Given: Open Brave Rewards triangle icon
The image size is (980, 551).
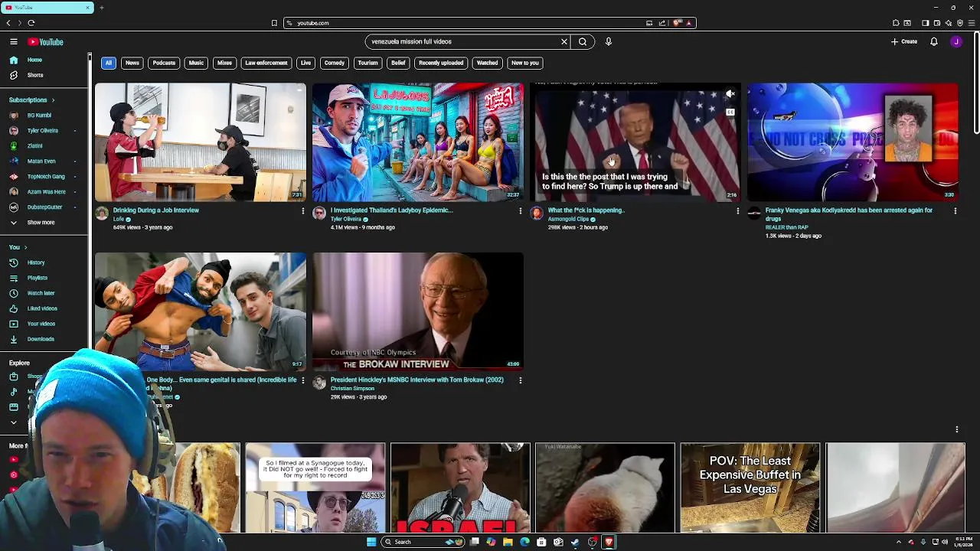Looking at the screenshot, I should [x=689, y=23].
